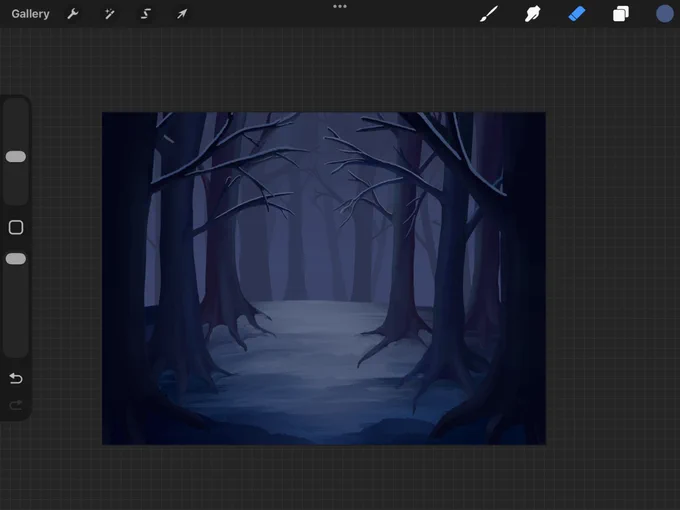Return to the Gallery

[x=30, y=14]
